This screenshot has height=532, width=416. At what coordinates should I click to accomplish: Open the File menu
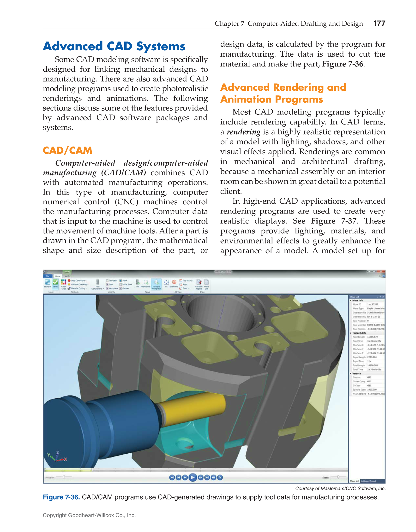(48, 276)
